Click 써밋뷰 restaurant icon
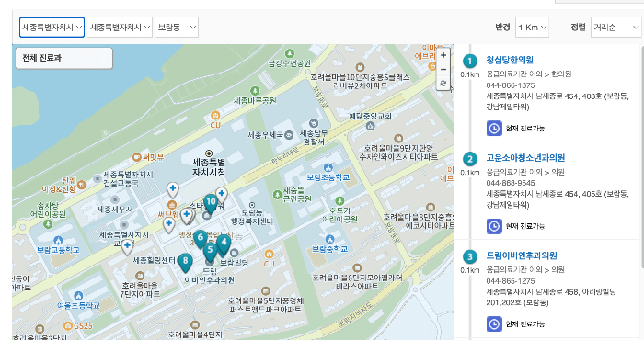 point(137,157)
